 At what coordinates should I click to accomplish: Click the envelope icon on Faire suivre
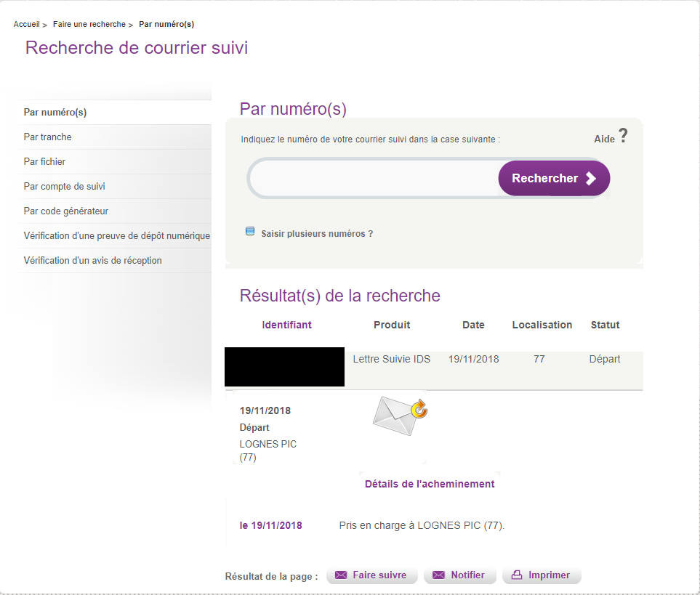pos(340,575)
